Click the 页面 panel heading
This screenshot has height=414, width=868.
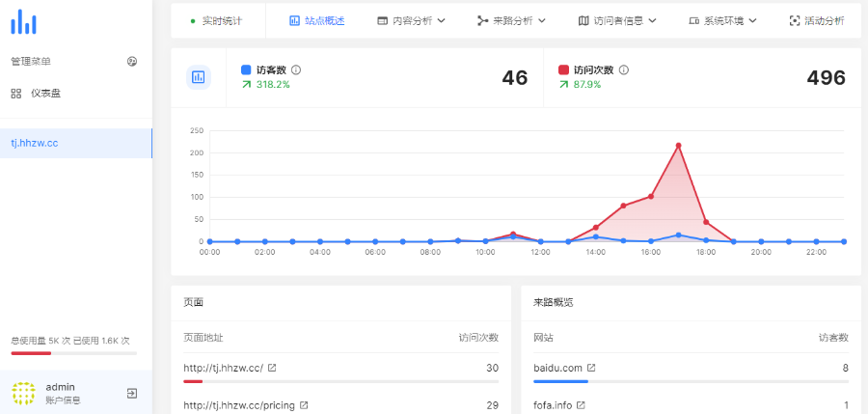pyautogui.click(x=193, y=303)
